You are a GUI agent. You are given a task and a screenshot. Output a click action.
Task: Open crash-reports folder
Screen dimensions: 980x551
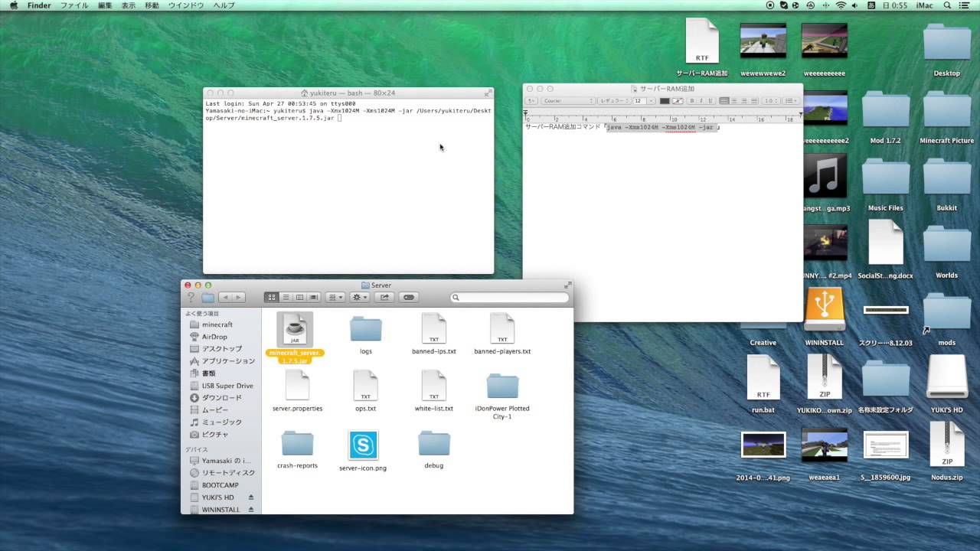coord(297,443)
